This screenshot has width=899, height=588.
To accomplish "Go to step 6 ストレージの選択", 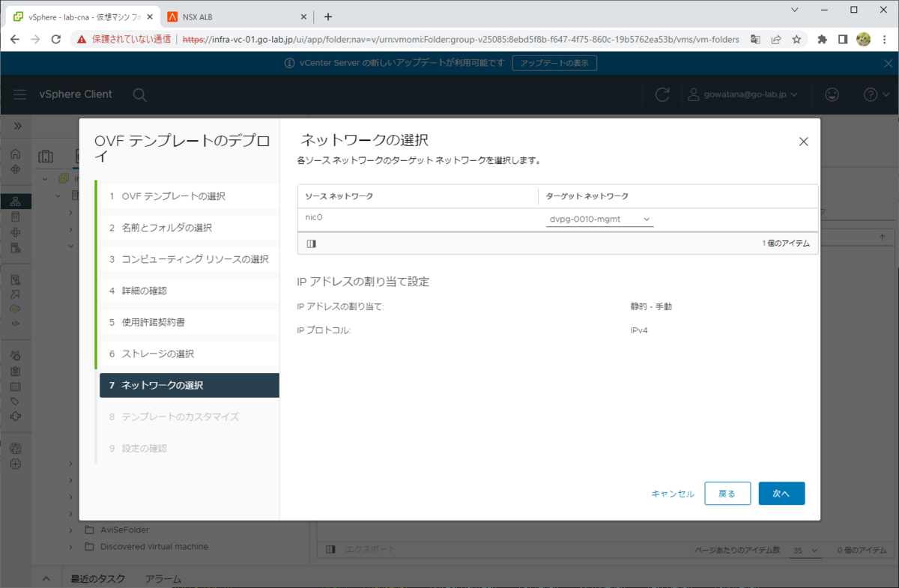I will pos(190,354).
